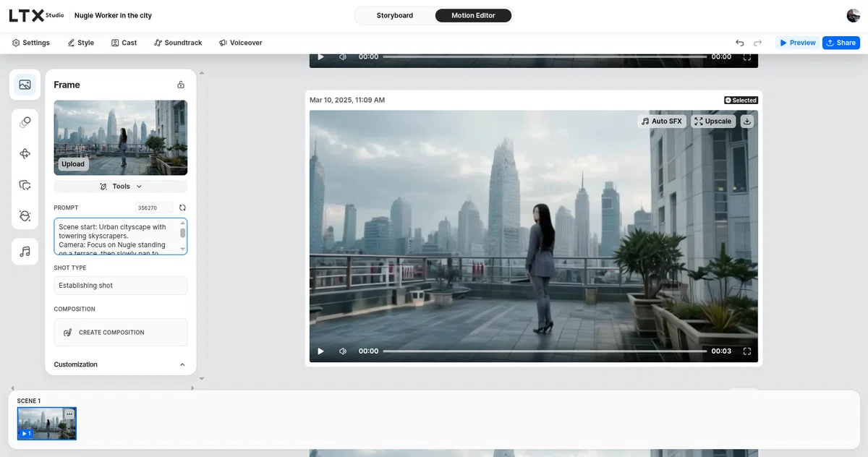The width and height of the screenshot is (868, 457).
Task: Play the selected cityscape video
Action: [x=321, y=351]
